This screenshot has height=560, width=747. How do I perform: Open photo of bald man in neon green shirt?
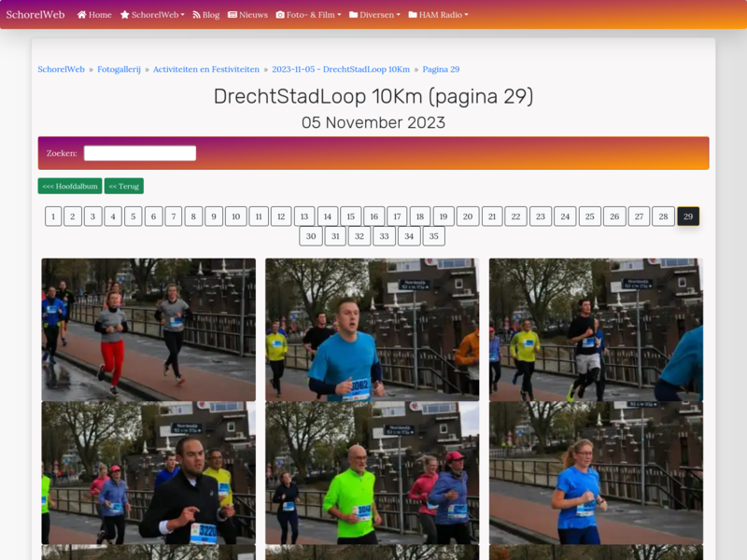[372, 473]
